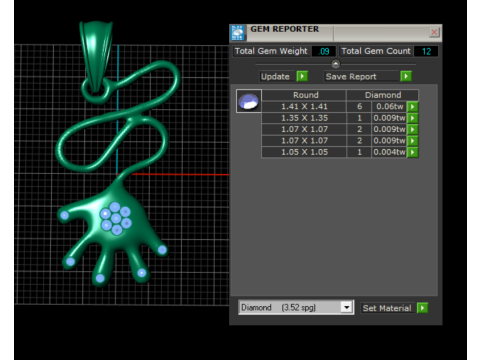The image size is (480, 360).
Task: Click the 0.004tw weight cell
Action: pyautogui.click(x=389, y=152)
